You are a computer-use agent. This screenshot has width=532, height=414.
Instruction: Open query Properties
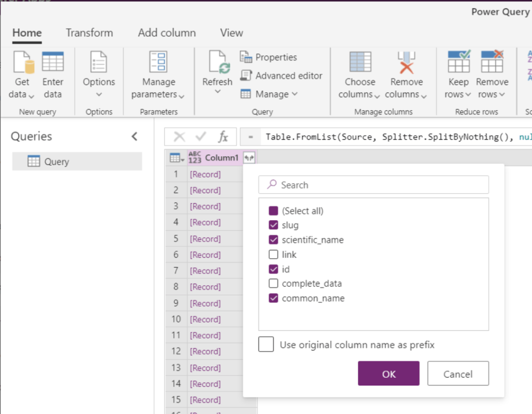click(268, 57)
